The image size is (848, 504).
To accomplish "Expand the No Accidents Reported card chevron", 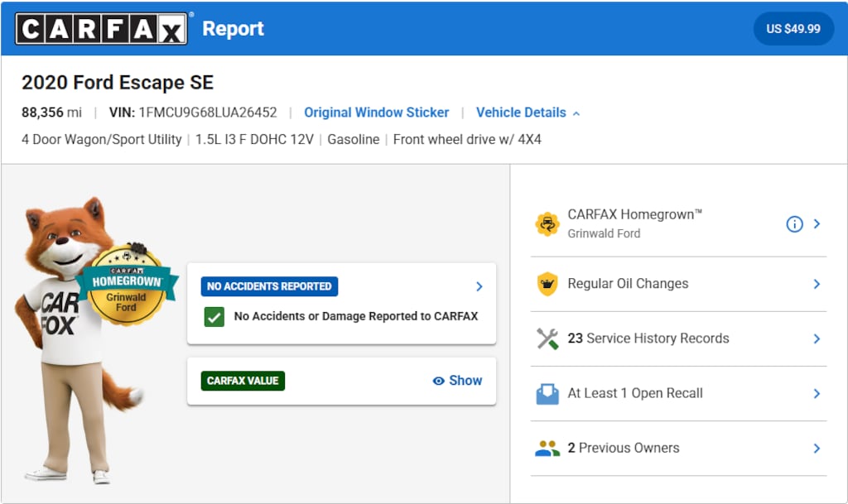I will pyautogui.click(x=479, y=286).
